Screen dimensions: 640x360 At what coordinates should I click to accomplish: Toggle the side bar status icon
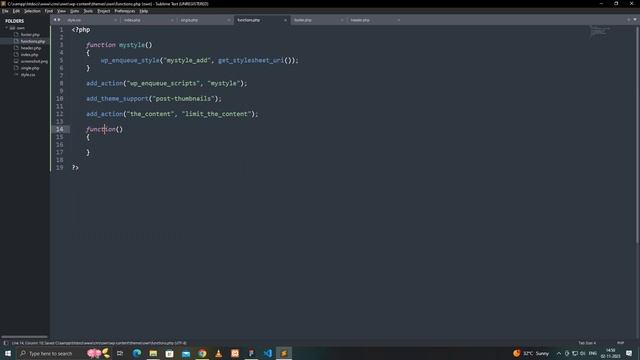pos(6,343)
